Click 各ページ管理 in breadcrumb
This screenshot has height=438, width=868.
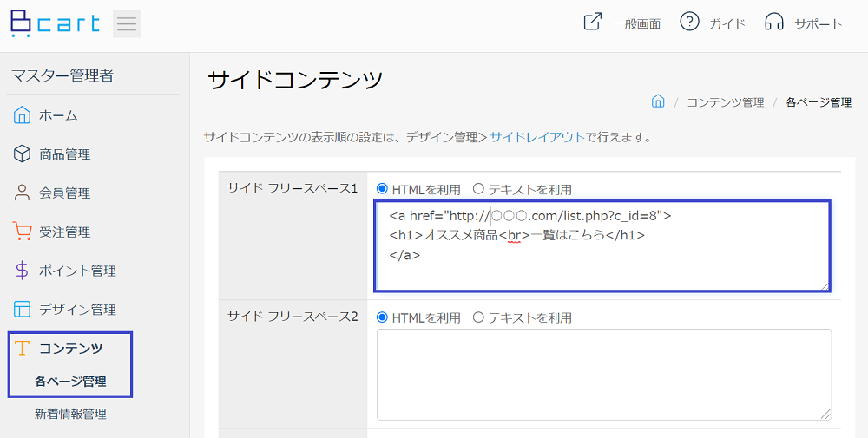[819, 102]
